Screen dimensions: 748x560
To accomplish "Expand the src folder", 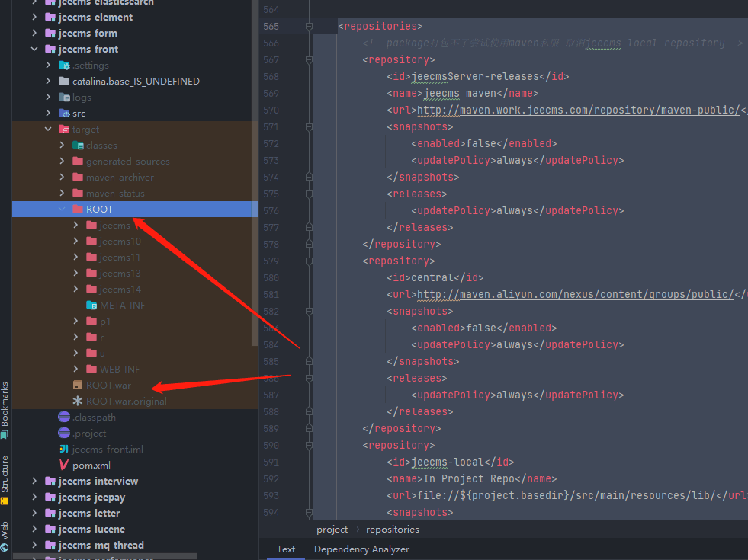I will pyautogui.click(x=48, y=113).
